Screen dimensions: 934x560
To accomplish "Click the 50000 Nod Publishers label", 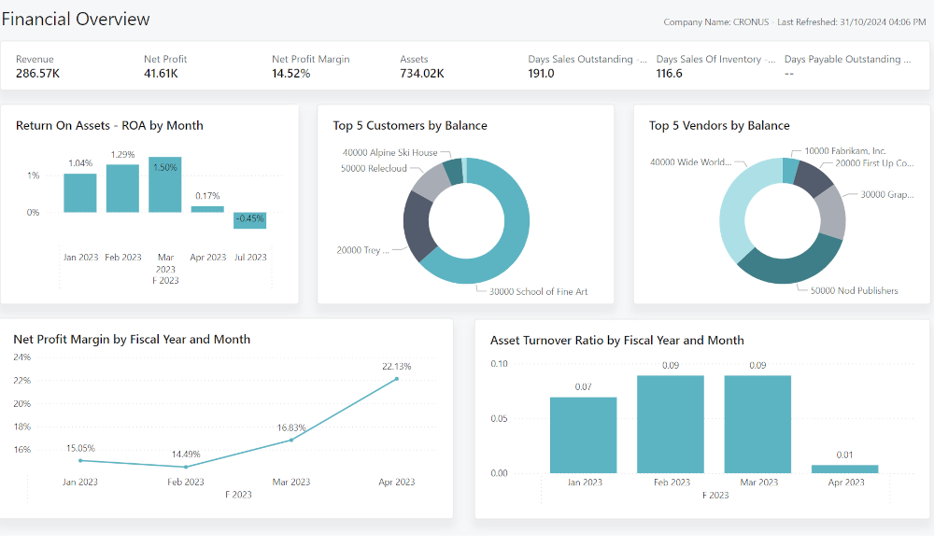I will click(855, 290).
